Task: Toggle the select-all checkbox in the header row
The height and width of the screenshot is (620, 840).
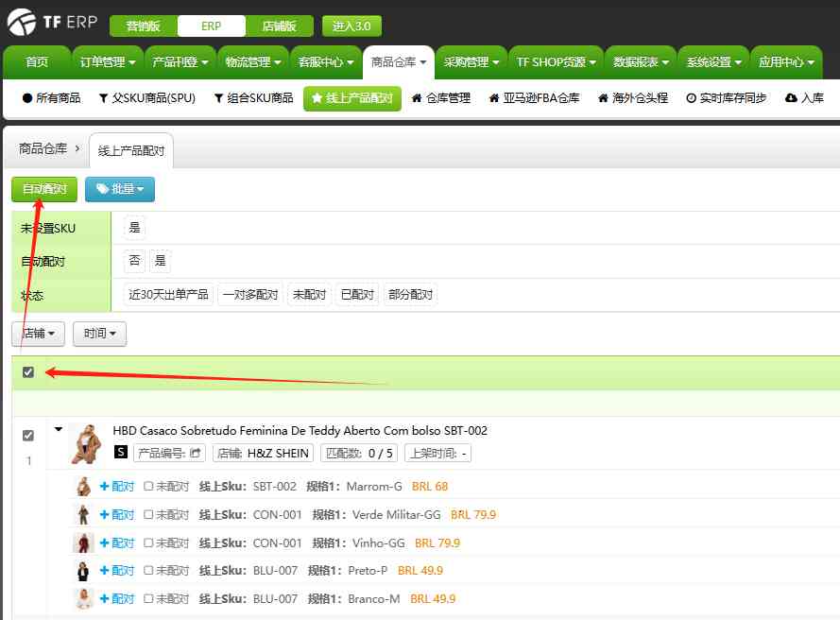Action: pos(27,372)
